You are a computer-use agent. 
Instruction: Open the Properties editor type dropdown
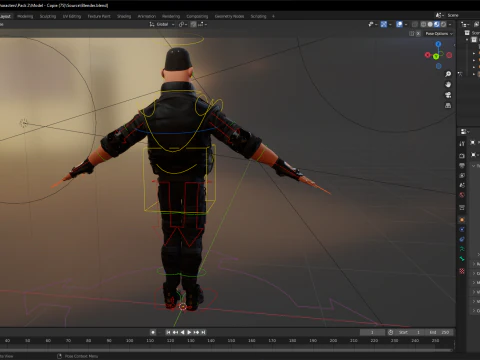click(x=465, y=132)
